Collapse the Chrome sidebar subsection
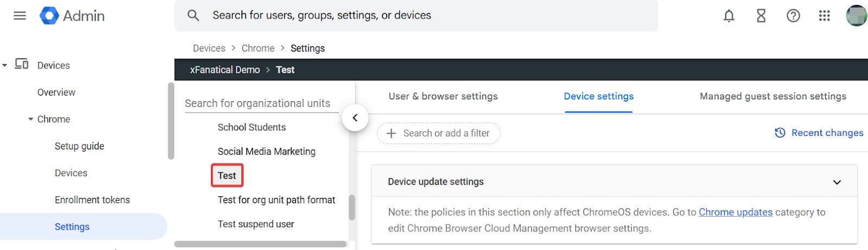The width and height of the screenshot is (868, 250). [x=31, y=119]
